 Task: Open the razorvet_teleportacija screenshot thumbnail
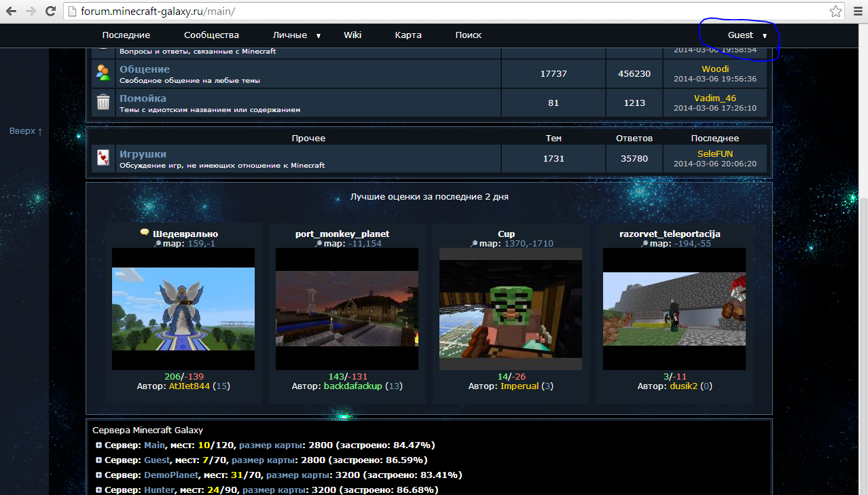pyautogui.click(x=674, y=309)
